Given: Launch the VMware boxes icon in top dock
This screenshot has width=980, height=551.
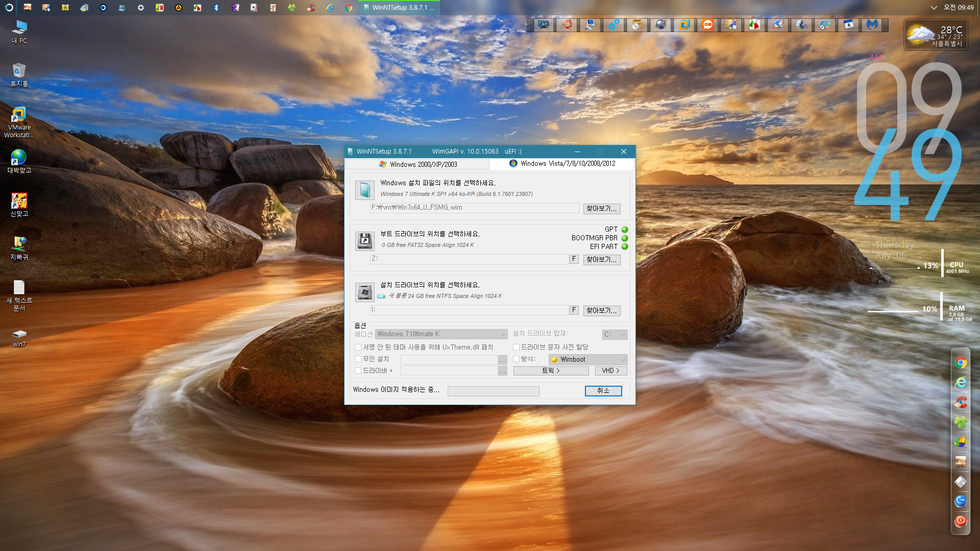Looking at the screenshot, I should [x=684, y=25].
